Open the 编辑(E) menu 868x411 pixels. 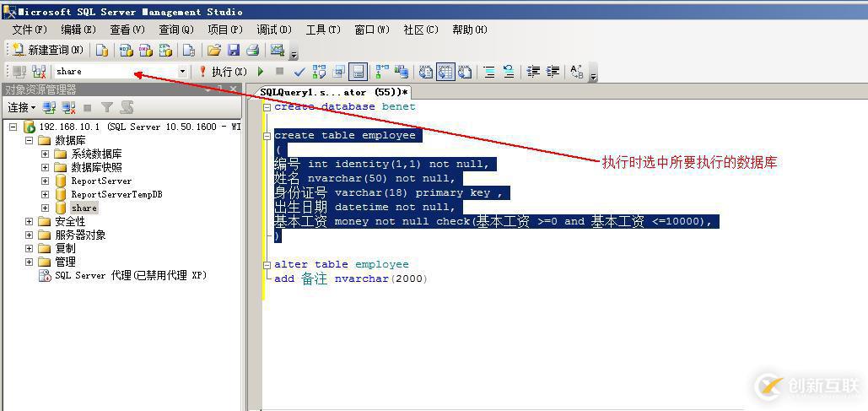tap(78, 30)
